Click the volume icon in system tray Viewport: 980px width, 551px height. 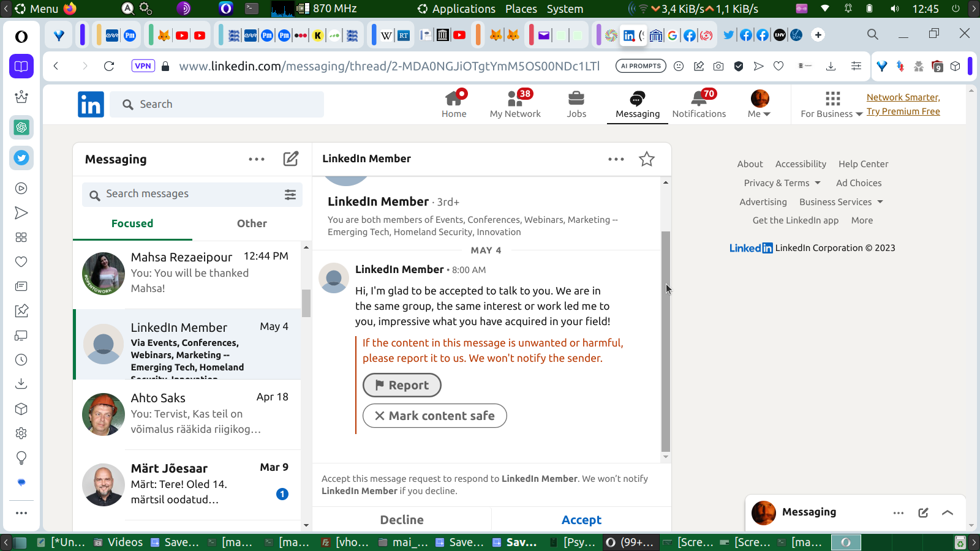point(895,9)
